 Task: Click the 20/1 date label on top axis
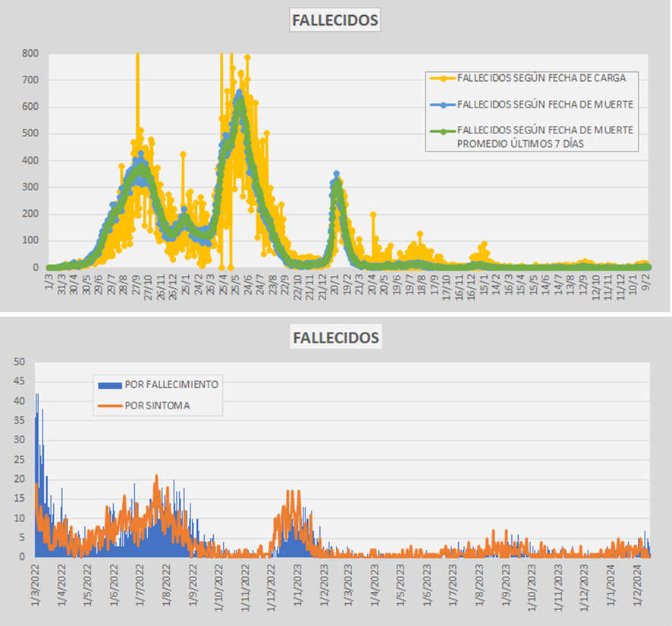point(334,283)
